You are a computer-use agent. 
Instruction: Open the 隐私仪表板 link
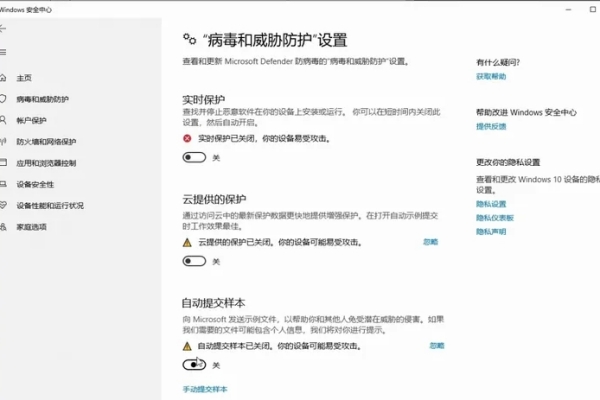[495, 218]
